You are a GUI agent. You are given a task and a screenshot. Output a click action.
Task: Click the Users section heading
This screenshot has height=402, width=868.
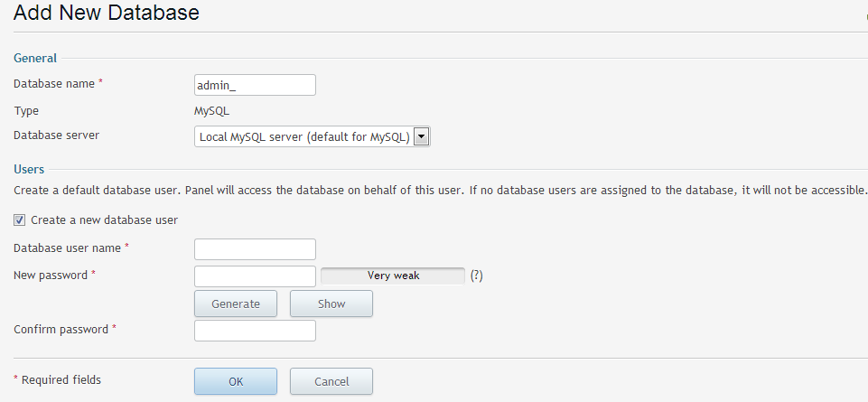pos(29,170)
